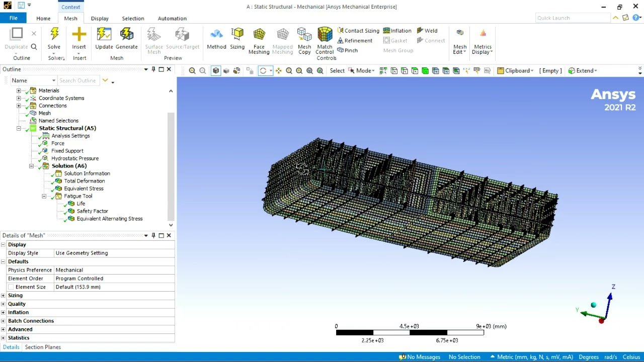Switch to the Details tab
Screen dimensions: 644x362
11,347
